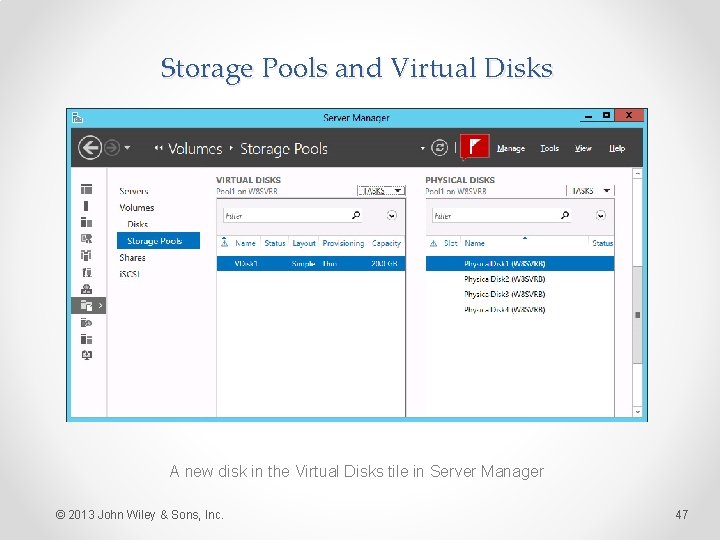Expand the Physical Disks filter options chevron
The image size is (720, 540).
(601, 215)
